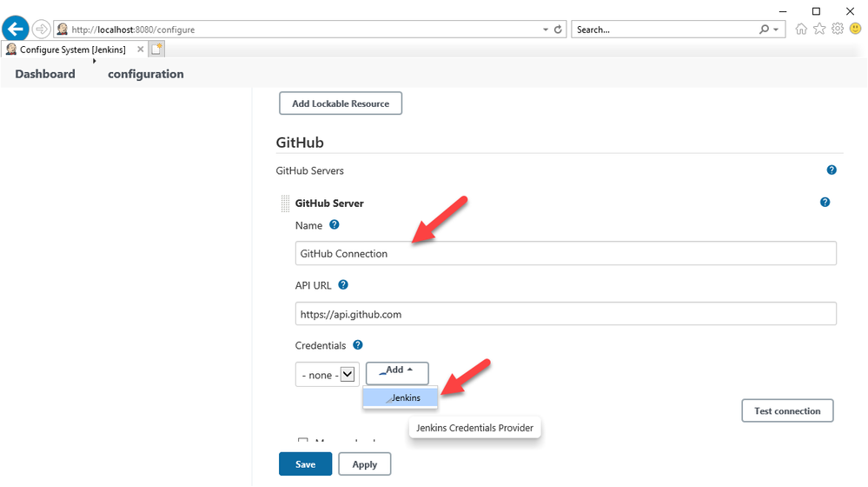This screenshot has width=868, height=487.
Task: Click the smiley feedback icon
Action: [x=855, y=29]
